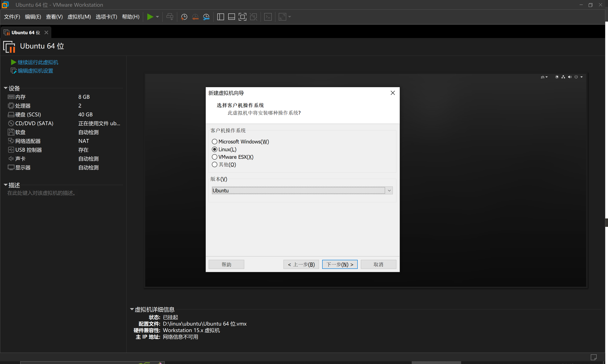
Task: Collapse the 描述 section
Action: [x=5, y=185]
